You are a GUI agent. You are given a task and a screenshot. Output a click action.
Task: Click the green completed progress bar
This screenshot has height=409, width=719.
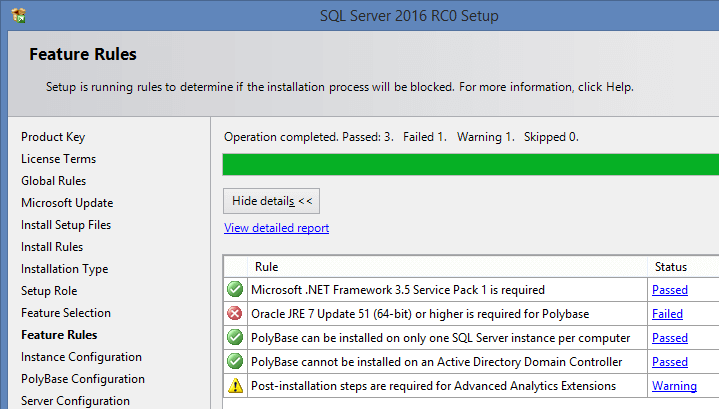pos(470,165)
